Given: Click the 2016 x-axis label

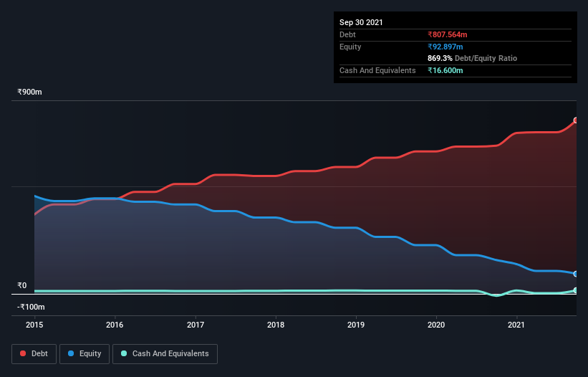Looking at the screenshot, I should [115, 325].
